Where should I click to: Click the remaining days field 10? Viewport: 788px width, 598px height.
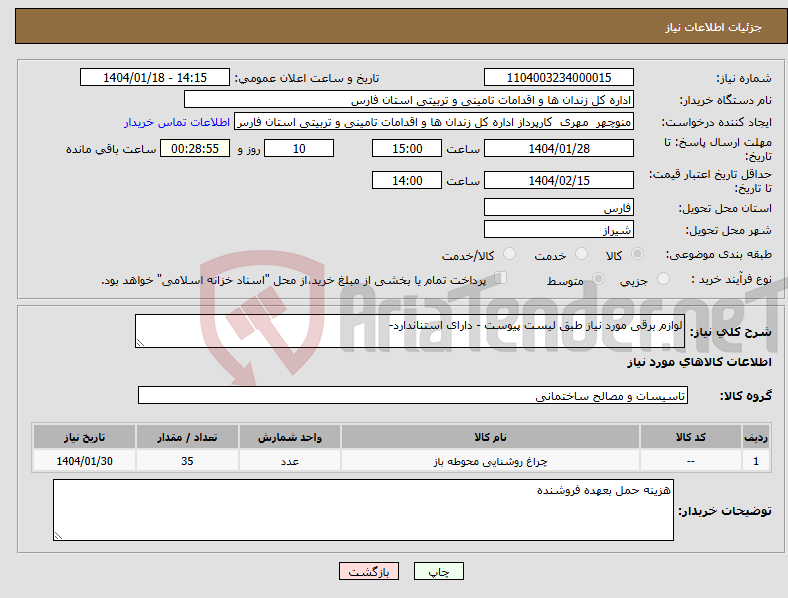click(x=299, y=148)
